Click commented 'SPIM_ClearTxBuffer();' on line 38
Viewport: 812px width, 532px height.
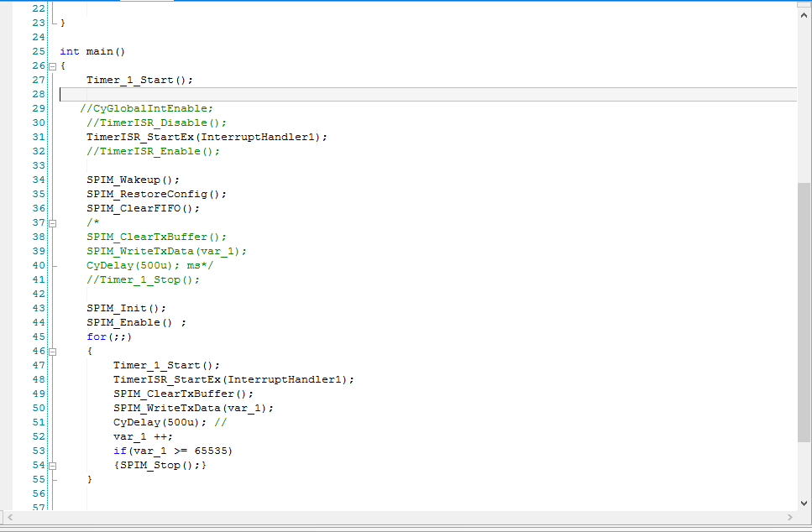(156, 237)
